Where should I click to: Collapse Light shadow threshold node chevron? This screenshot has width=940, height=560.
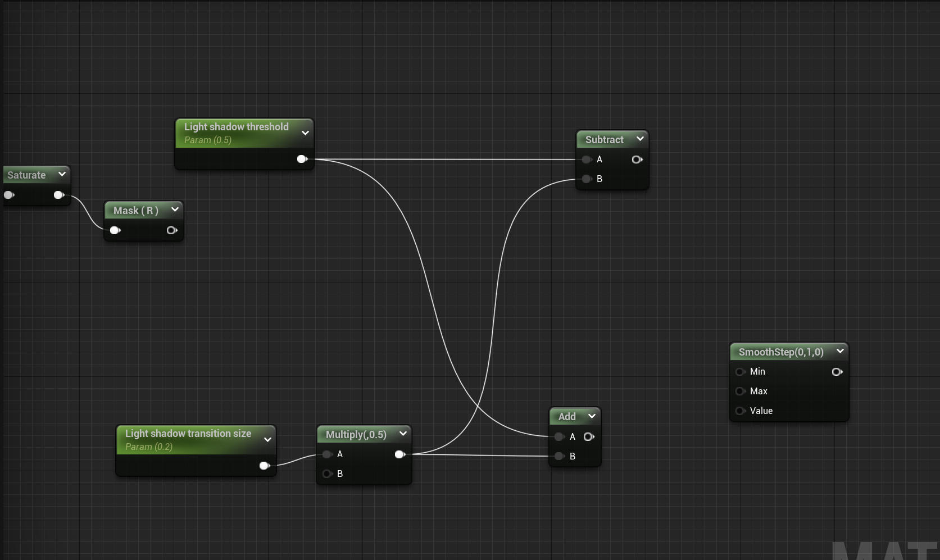pos(305,133)
